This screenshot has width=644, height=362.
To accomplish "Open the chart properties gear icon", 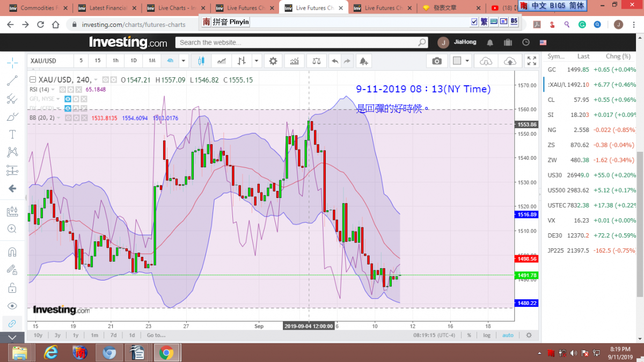I will tap(273, 61).
